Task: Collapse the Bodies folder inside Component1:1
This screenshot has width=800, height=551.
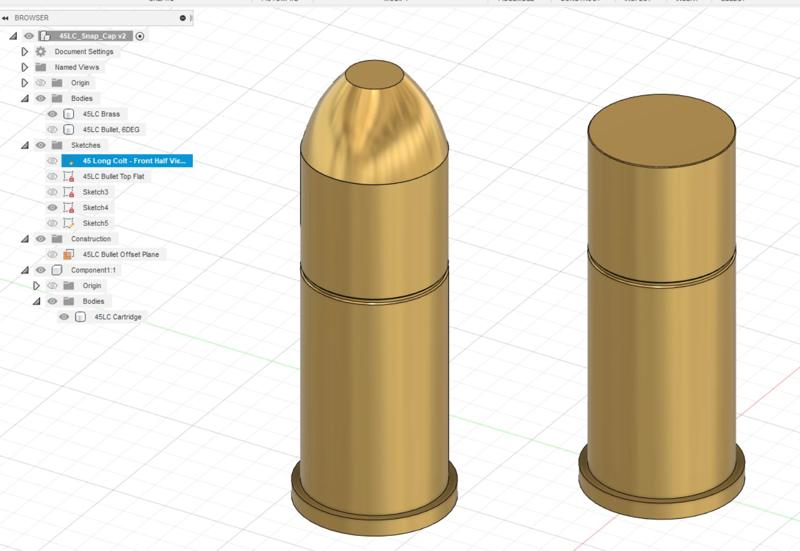Action: pyautogui.click(x=36, y=302)
